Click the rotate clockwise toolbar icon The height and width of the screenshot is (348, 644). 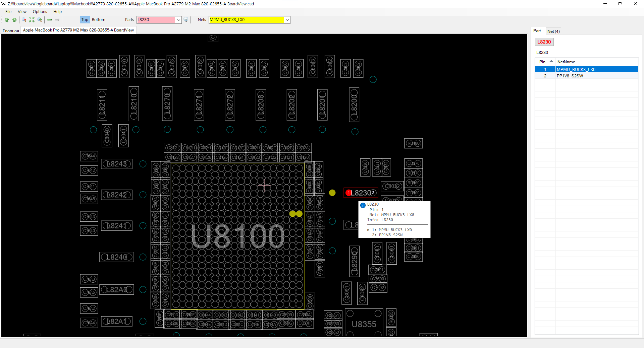coord(14,20)
